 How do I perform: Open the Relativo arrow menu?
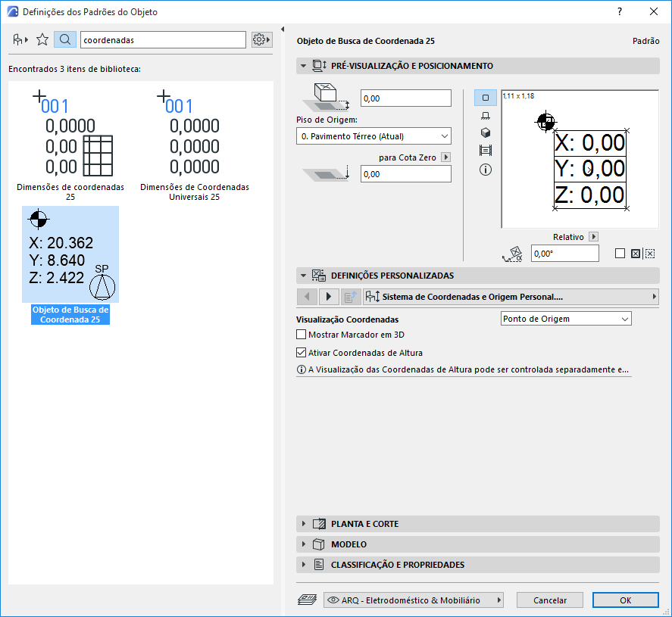[x=593, y=236]
